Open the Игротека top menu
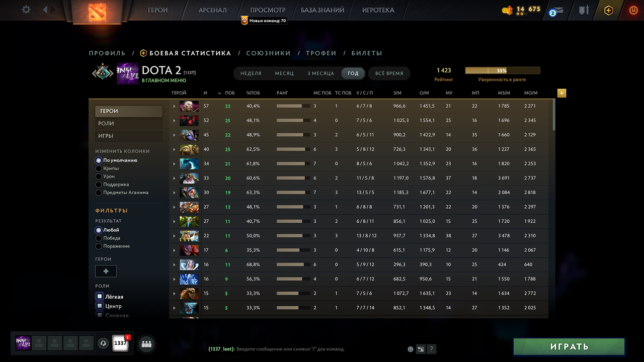 pyautogui.click(x=378, y=10)
